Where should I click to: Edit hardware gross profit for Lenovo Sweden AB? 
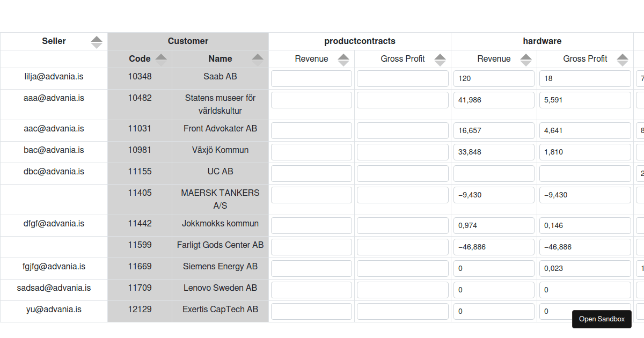[585, 290]
